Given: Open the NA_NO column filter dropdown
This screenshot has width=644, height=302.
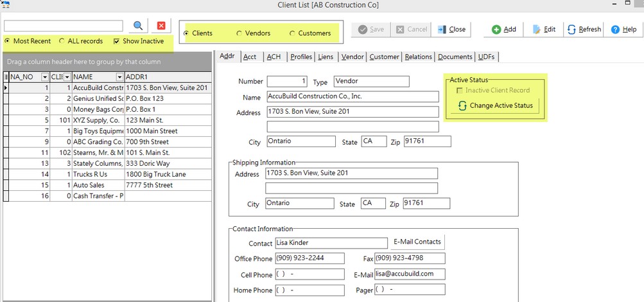Looking at the screenshot, I should click(44, 77).
